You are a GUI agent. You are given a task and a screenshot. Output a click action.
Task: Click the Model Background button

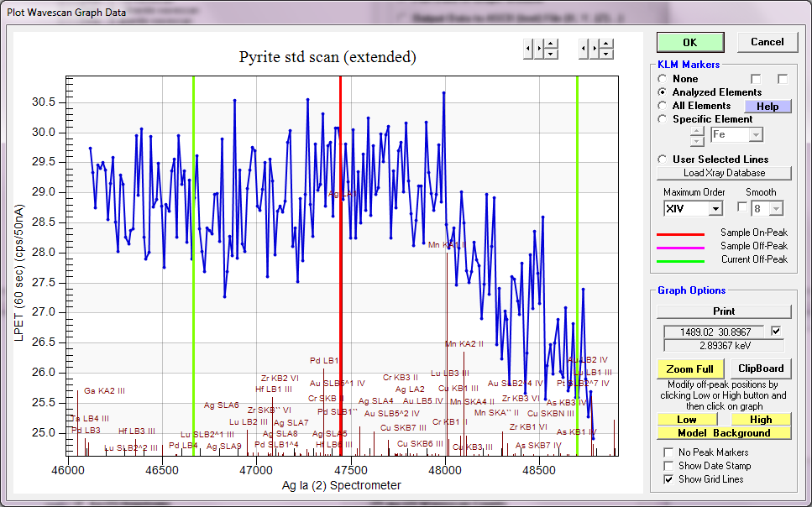point(723,433)
